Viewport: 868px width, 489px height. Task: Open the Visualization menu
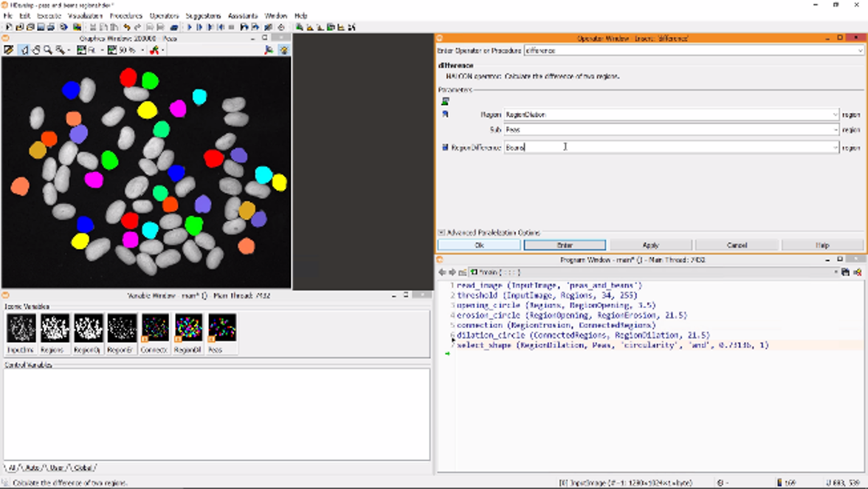85,16
